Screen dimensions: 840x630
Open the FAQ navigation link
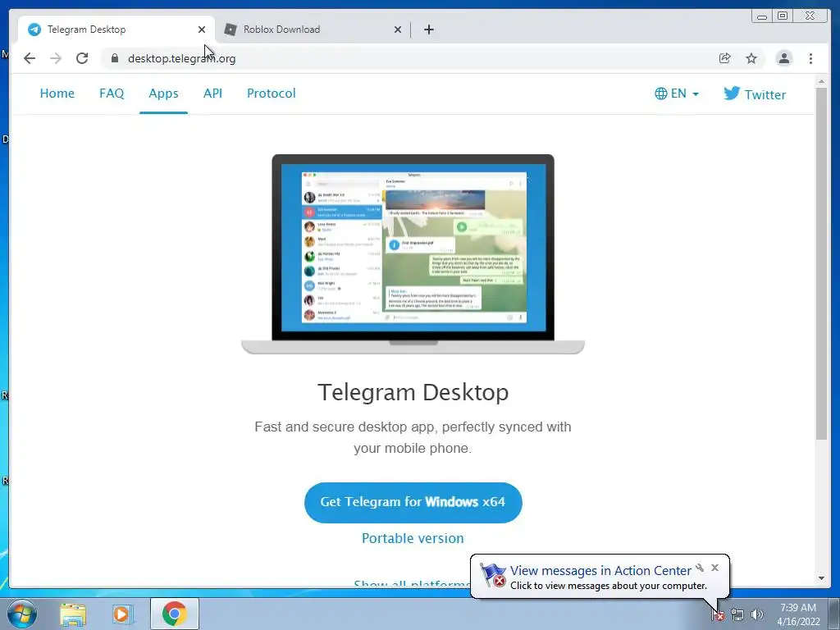tap(112, 94)
